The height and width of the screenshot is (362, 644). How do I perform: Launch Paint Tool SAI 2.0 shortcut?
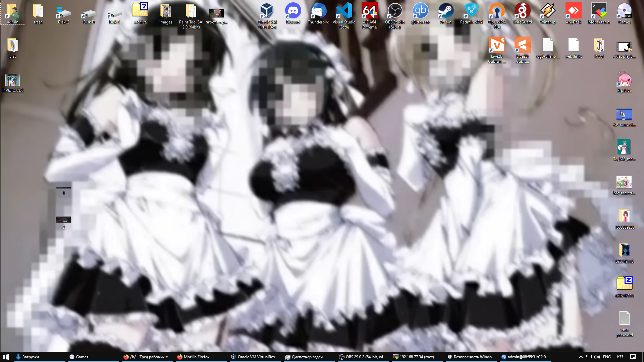(x=191, y=16)
